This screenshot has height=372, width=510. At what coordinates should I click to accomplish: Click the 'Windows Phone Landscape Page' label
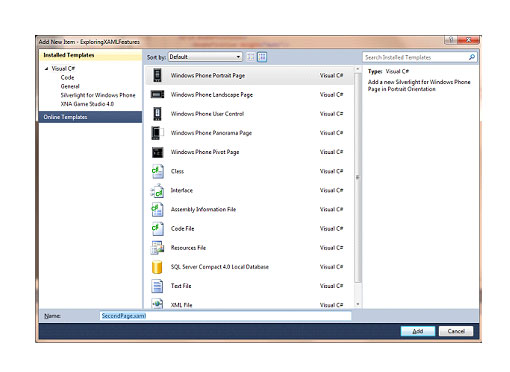click(212, 95)
